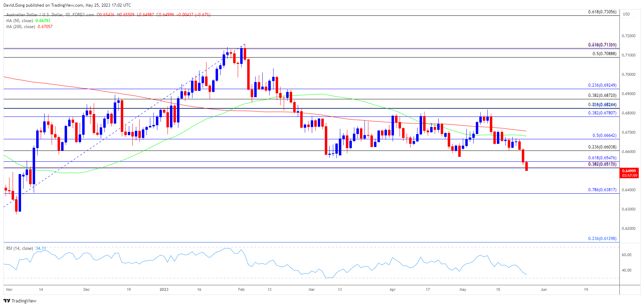Click the 0.70000 price axis tick
644x307 pixels.
[629, 74]
